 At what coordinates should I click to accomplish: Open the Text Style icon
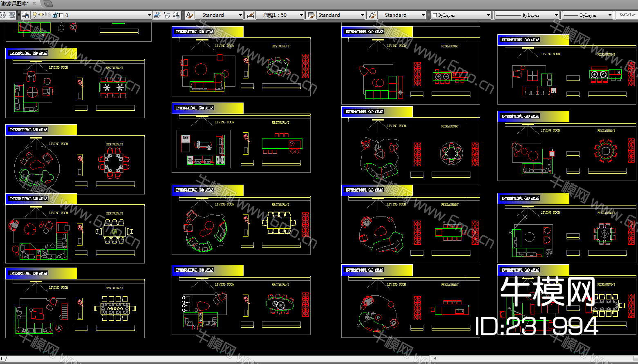click(x=189, y=15)
